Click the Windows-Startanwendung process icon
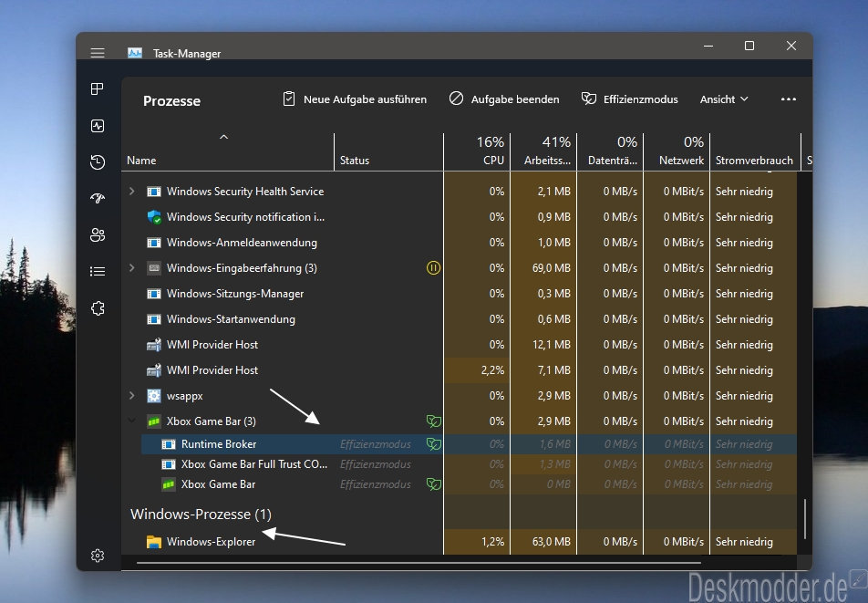Viewport: 868px width, 603px height. (154, 319)
